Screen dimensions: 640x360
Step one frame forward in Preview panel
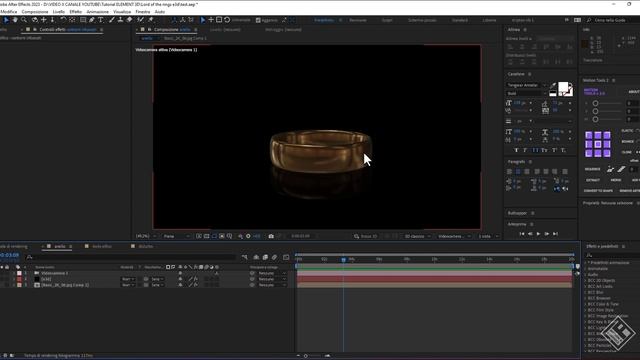tap(547, 234)
